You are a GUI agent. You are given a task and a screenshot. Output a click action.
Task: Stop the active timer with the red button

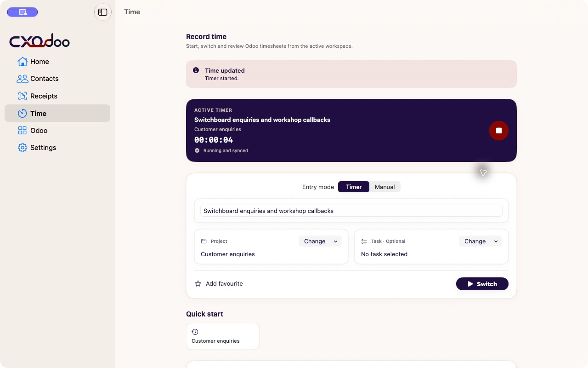click(499, 131)
